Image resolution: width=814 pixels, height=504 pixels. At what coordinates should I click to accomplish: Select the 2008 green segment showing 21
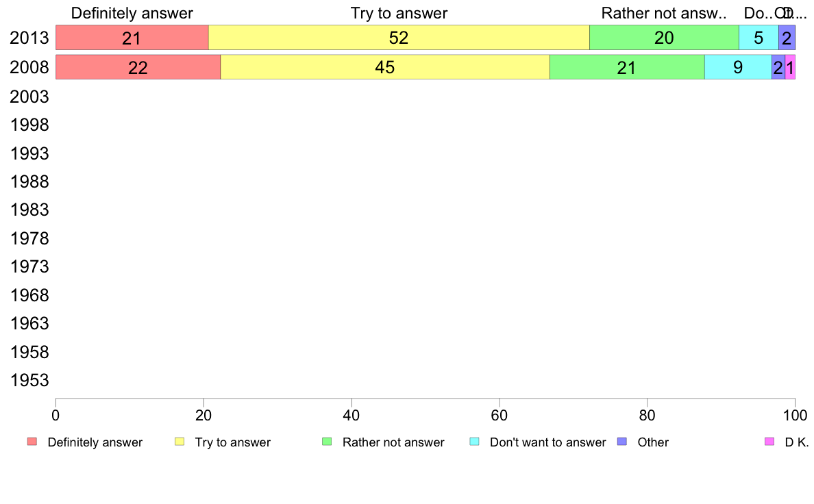click(627, 68)
